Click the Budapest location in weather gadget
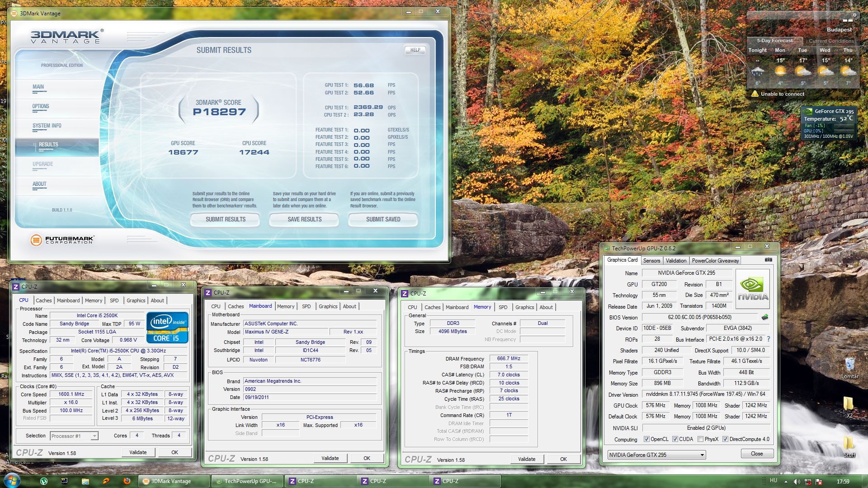Image resolution: width=868 pixels, height=488 pixels. 839,30
